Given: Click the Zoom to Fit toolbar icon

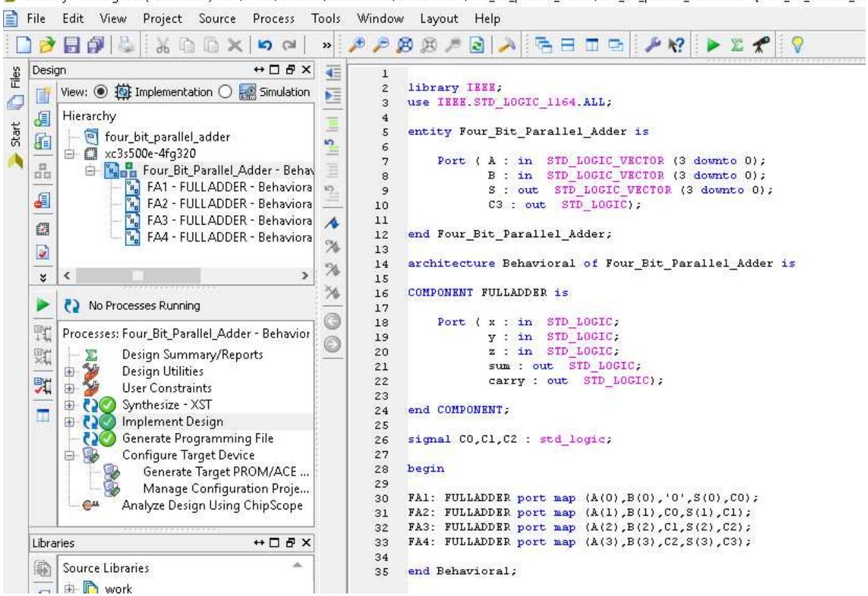Looking at the screenshot, I should click(x=405, y=45).
